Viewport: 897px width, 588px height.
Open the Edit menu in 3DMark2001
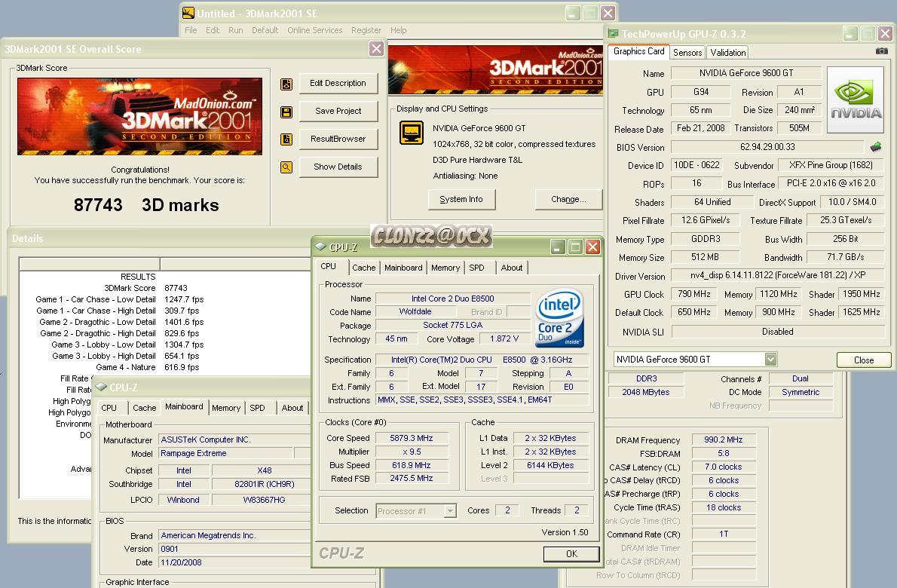pyautogui.click(x=213, y=30)
